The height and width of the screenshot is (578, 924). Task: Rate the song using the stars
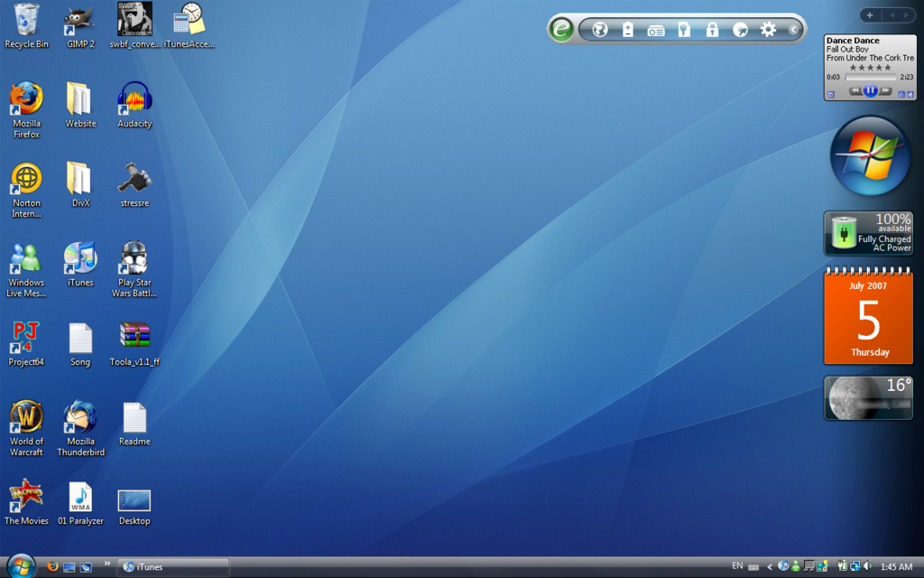(x=871, y=67)
